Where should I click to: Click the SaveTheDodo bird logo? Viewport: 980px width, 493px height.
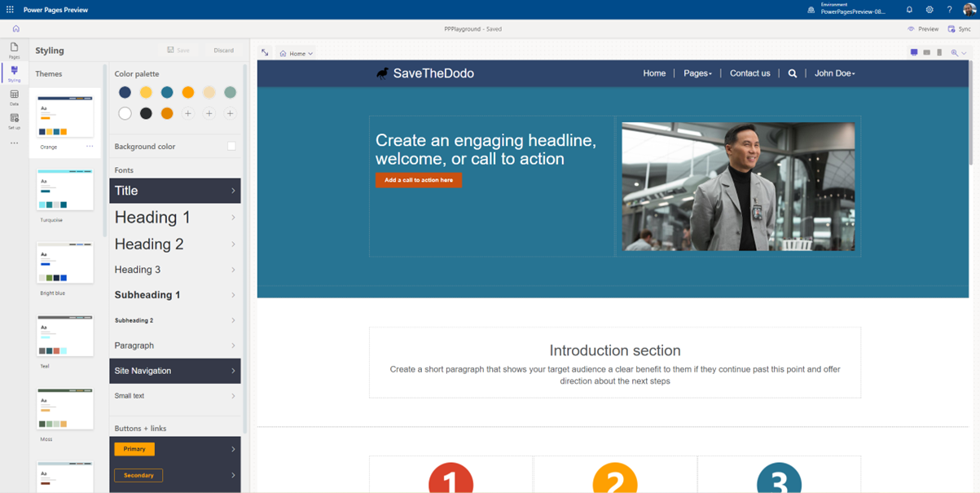[x=382, y=73]
